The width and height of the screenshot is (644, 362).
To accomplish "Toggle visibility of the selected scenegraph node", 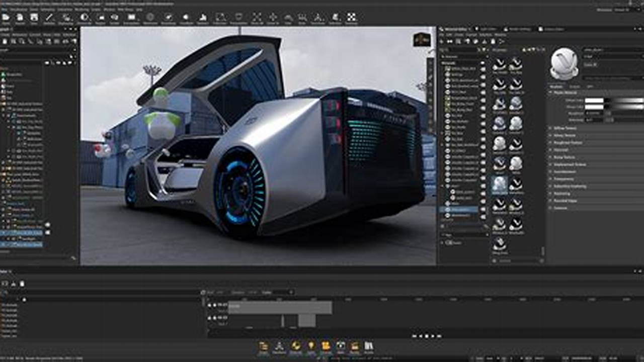I will [48, 232].
